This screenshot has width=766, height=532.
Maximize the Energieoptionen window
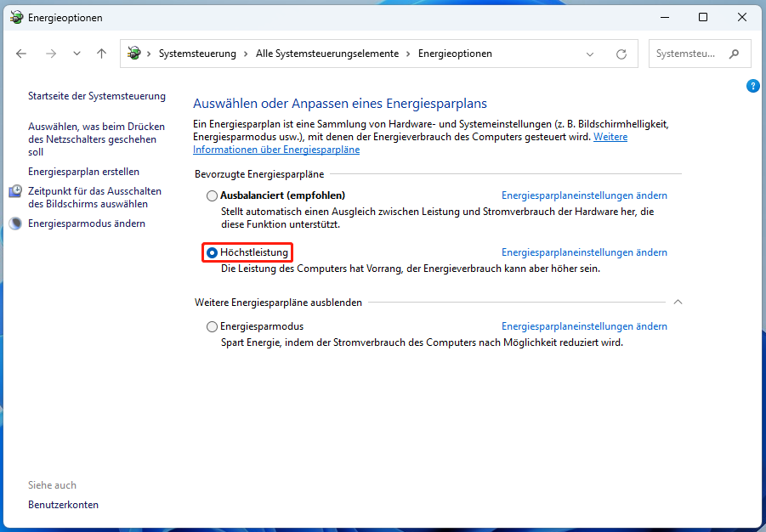pos(703,17)
